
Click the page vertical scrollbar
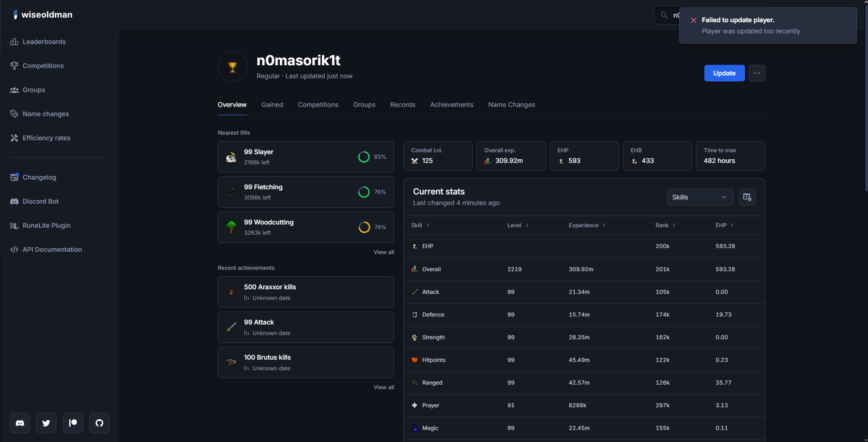pos(866,97)
